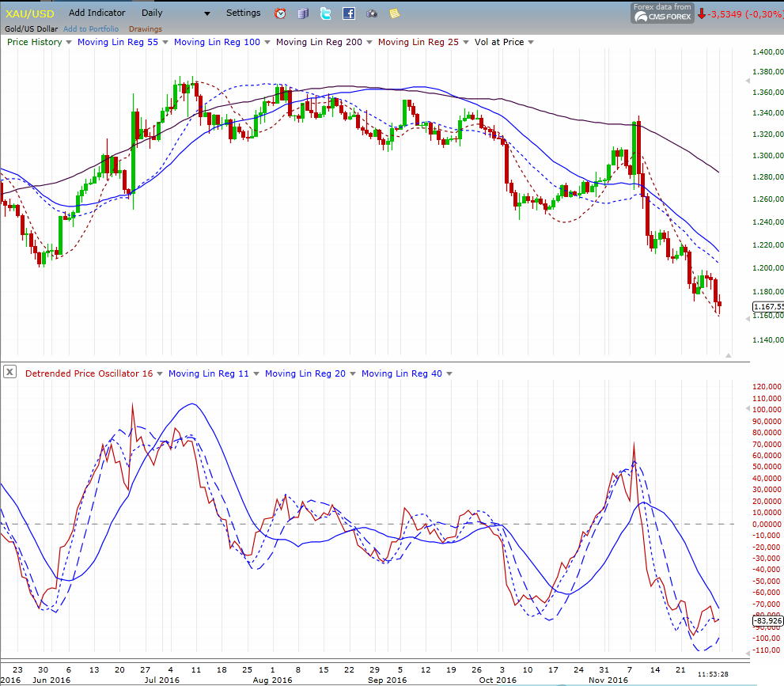Click the small triangle at price axis bottom
The image size is (784, 686).
(x=728, y=355)
